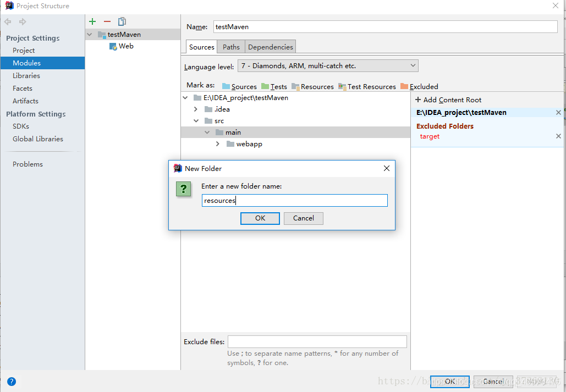Close the New Folder dialog with X
566x392 pixels.
click(x=387, y=169)
